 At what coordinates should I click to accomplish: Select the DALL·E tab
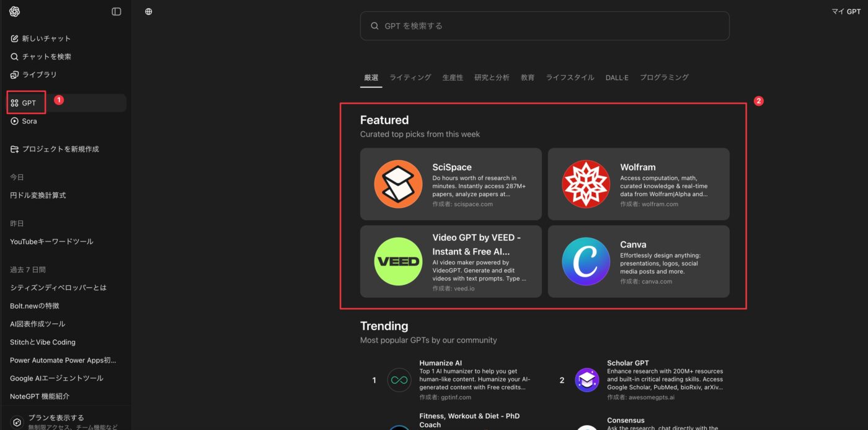(617, 78)
